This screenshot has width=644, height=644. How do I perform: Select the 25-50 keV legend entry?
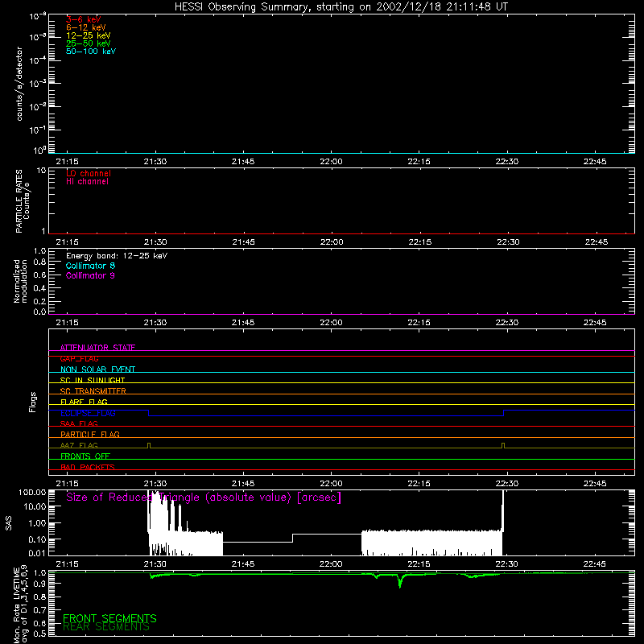pos(89,43)
